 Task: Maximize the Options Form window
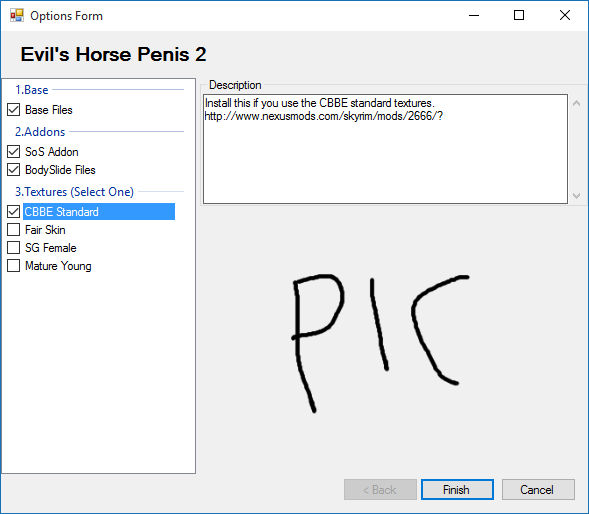click(519, 15)
